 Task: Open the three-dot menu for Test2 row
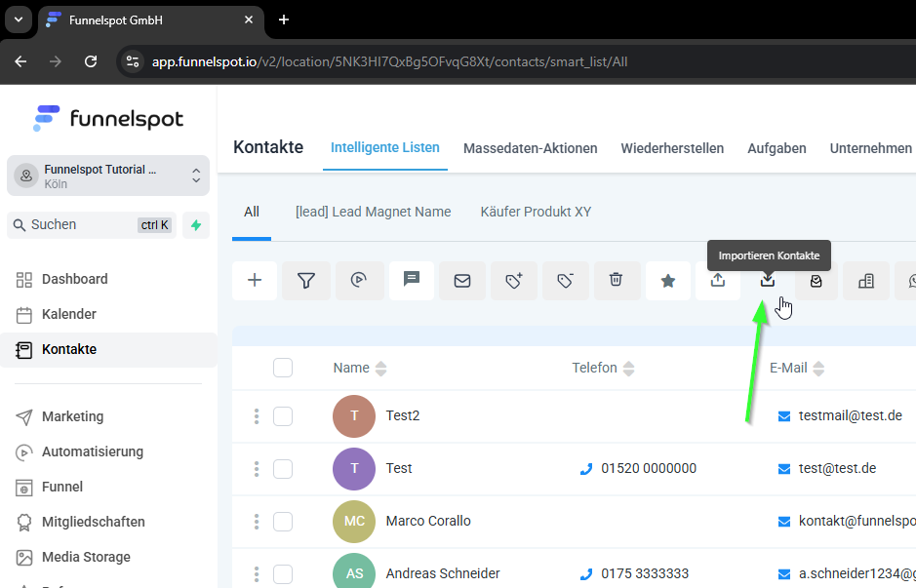click(257, 416)
